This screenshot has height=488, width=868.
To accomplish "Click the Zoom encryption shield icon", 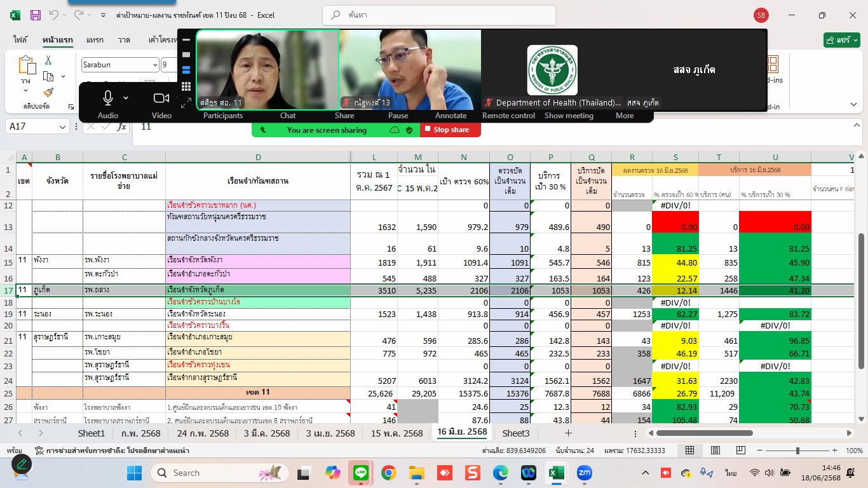I will coord(409,130).
